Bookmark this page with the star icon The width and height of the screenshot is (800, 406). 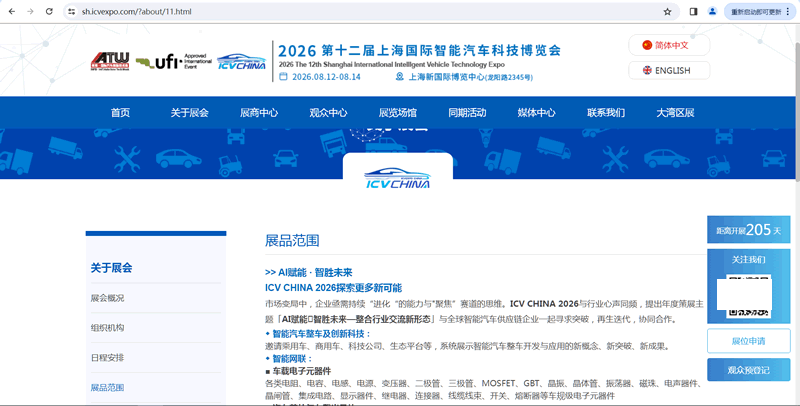(667, 11)
